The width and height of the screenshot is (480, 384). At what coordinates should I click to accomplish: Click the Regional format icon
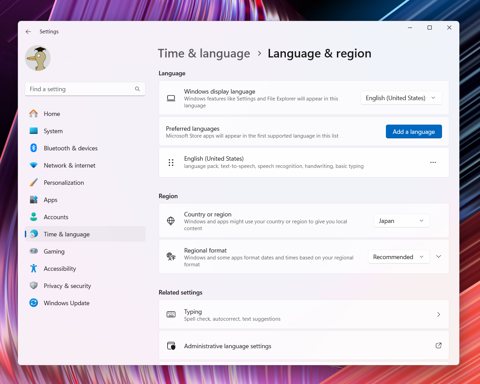(171, 256)
